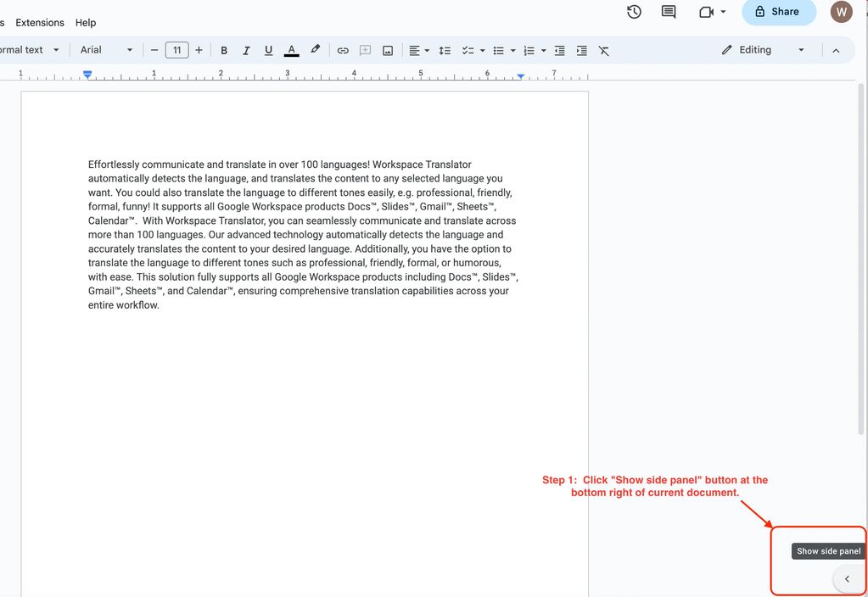Expand the numbered list options arrow

543,50
